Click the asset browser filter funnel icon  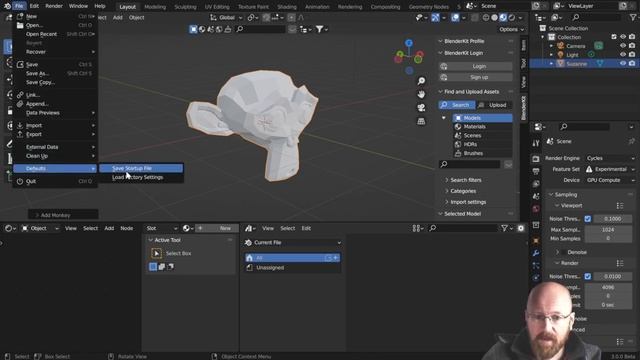(504, 229)
